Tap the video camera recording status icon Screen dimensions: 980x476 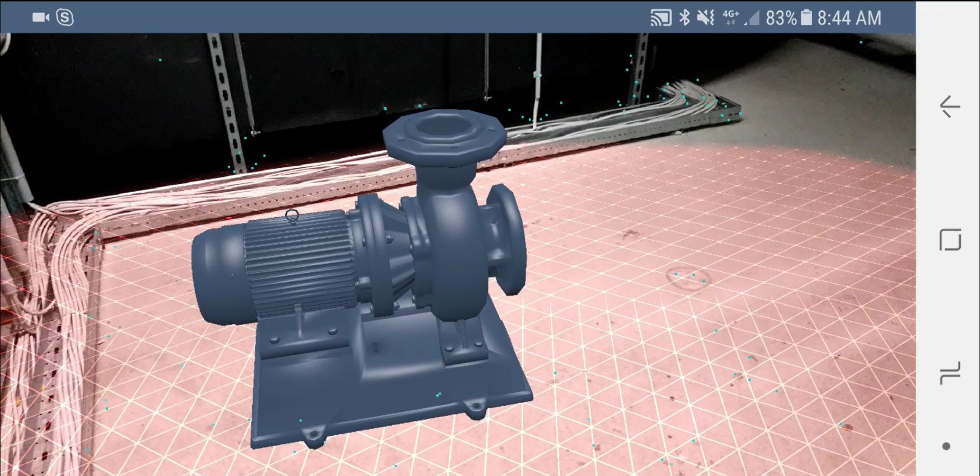click(41, 17)
